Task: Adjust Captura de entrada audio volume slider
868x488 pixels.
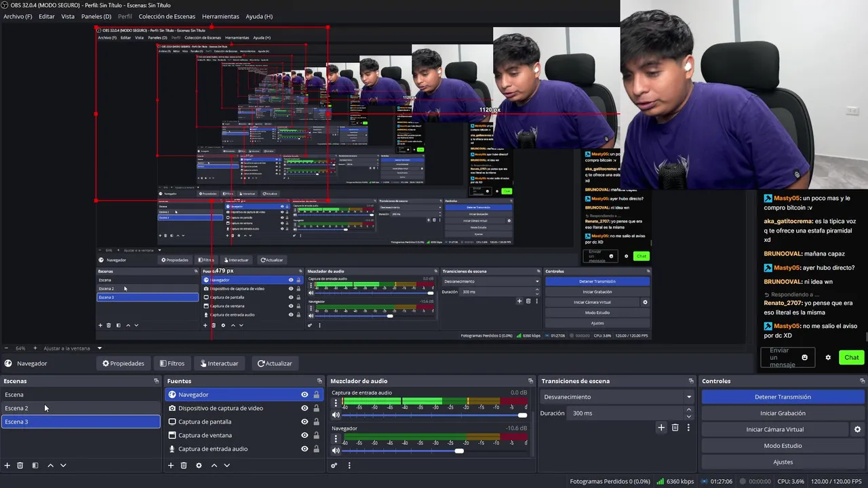Action: pos(522,415)
